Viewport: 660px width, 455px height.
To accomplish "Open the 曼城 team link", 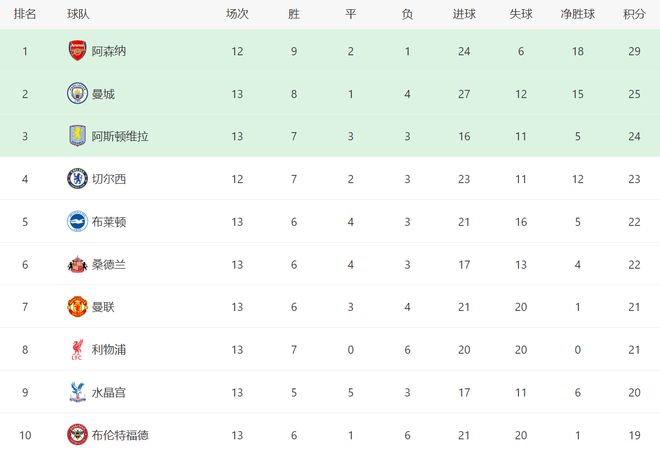I will click(x=103, y=93).
